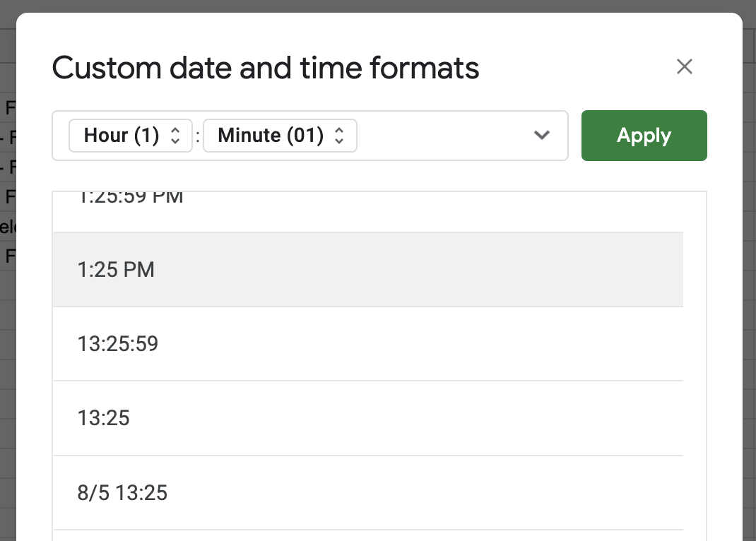Open the Minute (01) token options
Viewport: 756px width, 541px height.
[280, 136]
